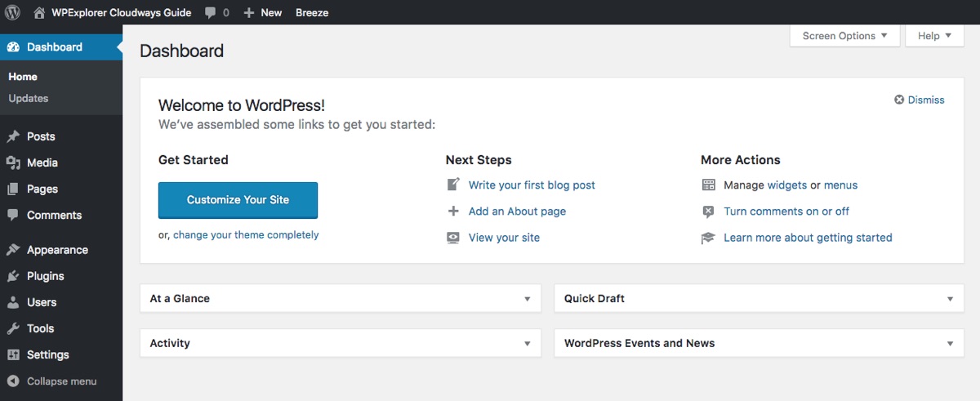Click the Appearance paintbrush icon
This screenshot has width=980, height=401.
(x=13, y=250)
